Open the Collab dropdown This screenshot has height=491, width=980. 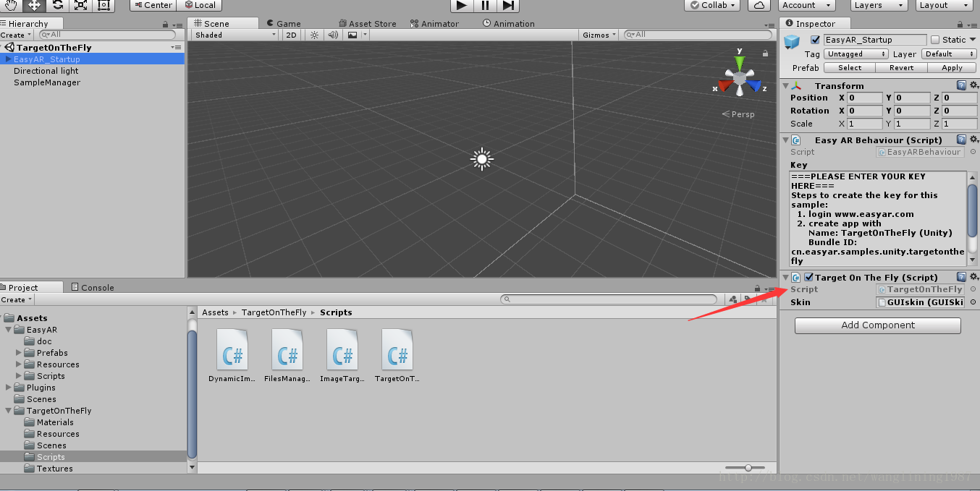pyautogui.click(x=712, y=5)
